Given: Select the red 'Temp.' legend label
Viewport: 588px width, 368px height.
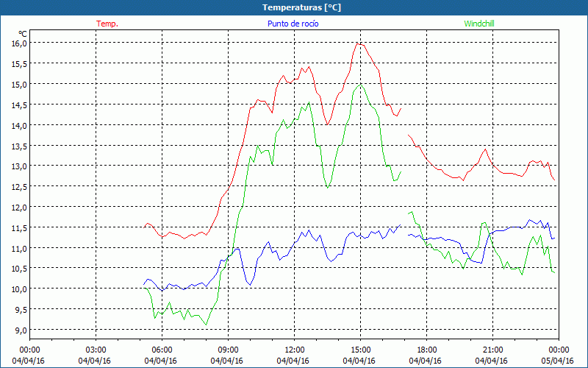Looking at the screenshot, I should coord(107,24).
